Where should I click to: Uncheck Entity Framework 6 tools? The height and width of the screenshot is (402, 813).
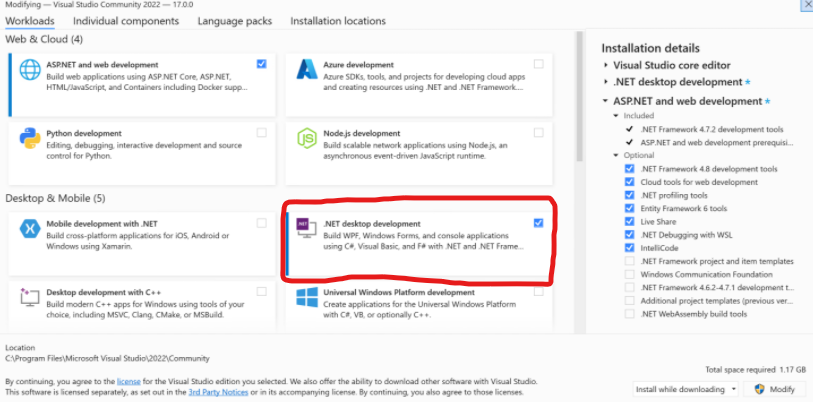pos(629,208)
